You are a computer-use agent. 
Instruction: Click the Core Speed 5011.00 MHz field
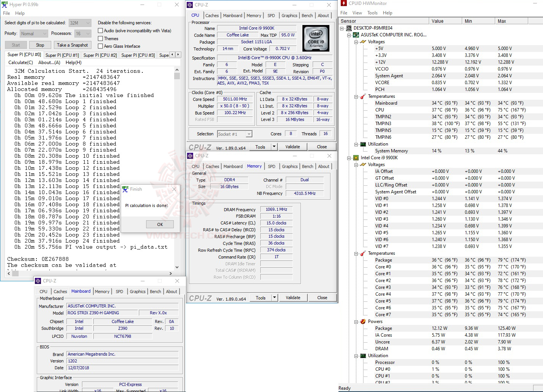(235, 99)
